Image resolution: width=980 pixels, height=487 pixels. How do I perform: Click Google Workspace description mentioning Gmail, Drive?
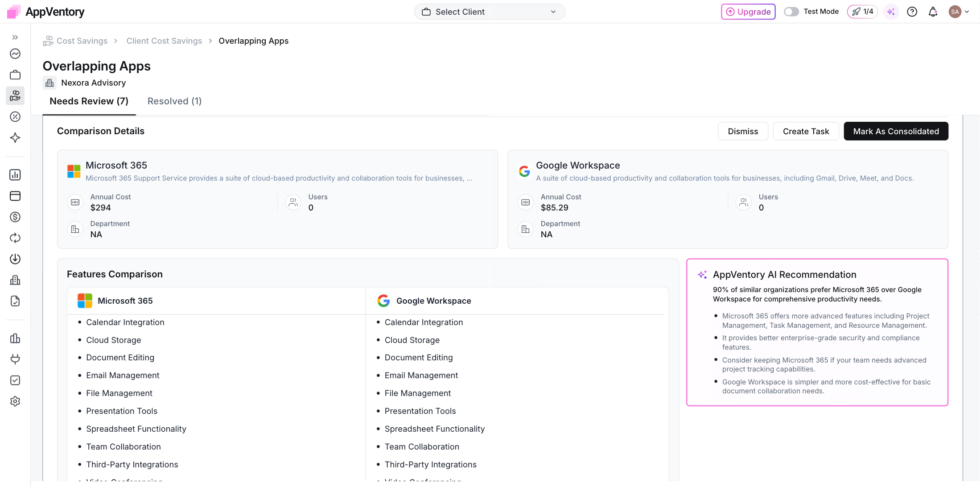pos(725,178)
